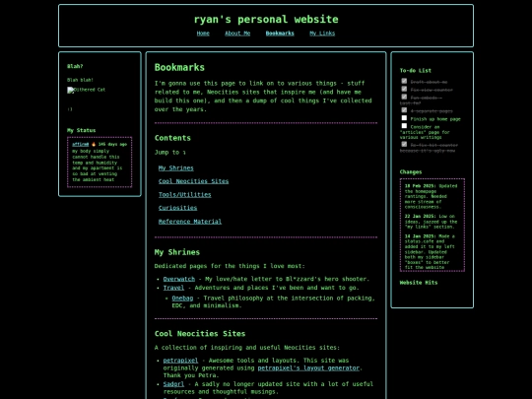Viewport: 532px width, 399px height.
Task: Jump to the Curiosities section
Action: (177, 208)
